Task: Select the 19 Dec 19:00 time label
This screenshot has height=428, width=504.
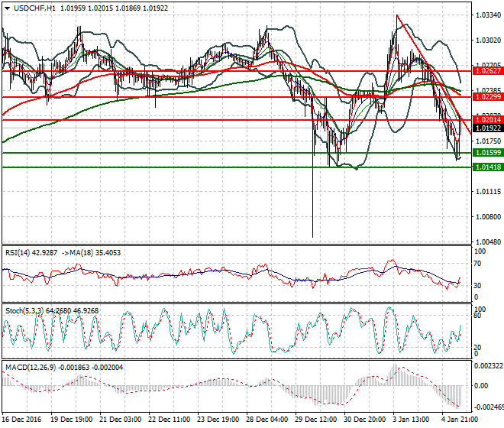Action: tap(71, 420)
